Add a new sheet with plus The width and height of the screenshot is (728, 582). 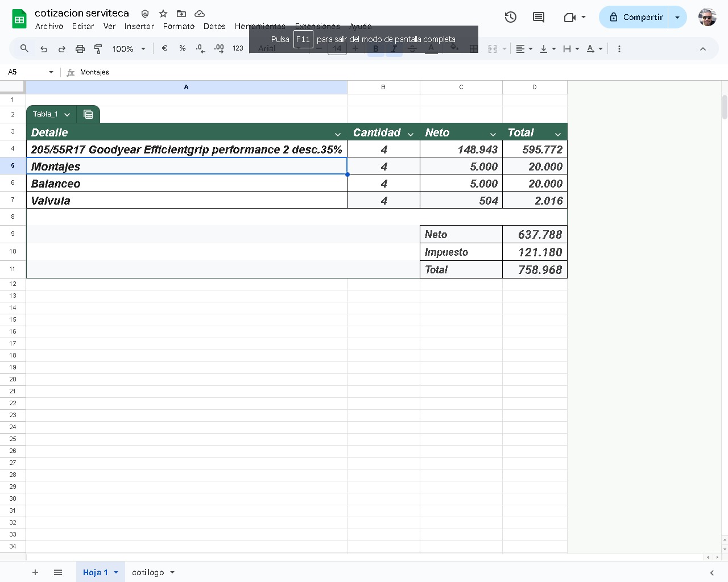35,572
